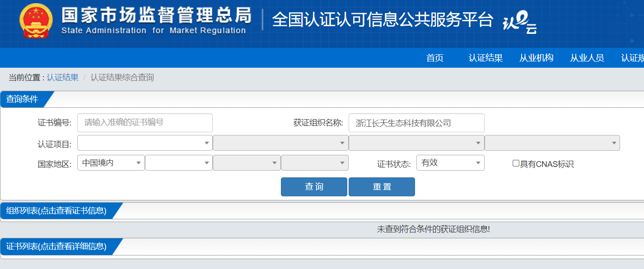Select the 证书列表 panel header

point(61,246)
